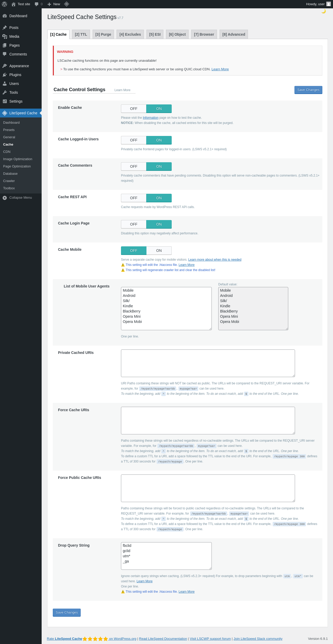333x644 pixels.
Task: Open the [8] Advanced tab
Action: 234,34
